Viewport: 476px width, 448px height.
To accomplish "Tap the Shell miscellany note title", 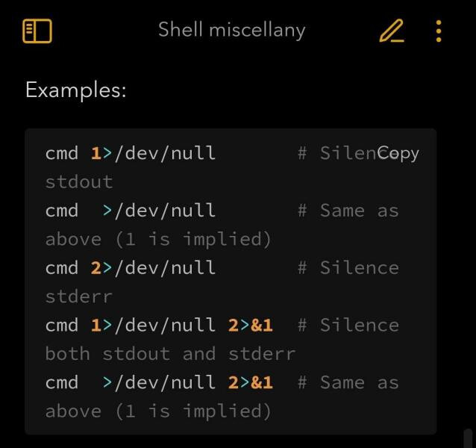I will pyautogui.click(x=231, y=31).
